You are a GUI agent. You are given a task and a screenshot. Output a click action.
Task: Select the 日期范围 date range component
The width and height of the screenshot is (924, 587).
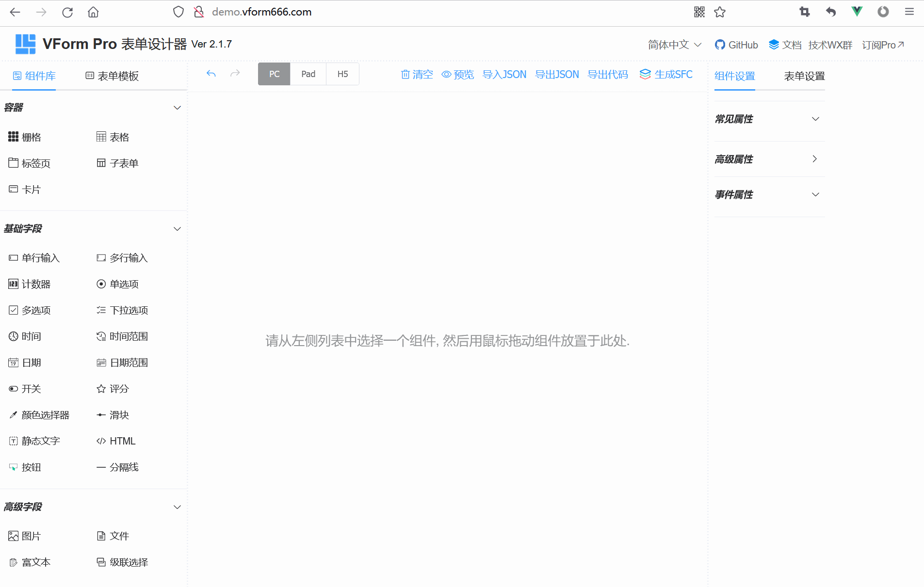pyautogui.click(x=128, y=362)
